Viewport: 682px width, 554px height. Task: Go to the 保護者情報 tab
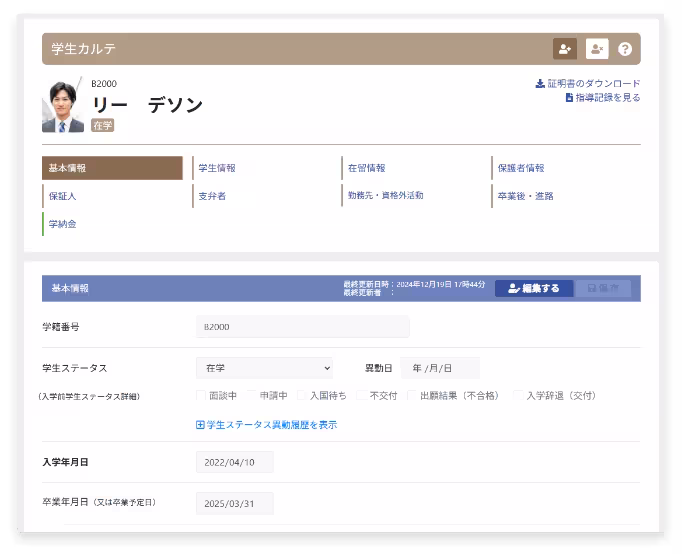click(x=521, y=168)
